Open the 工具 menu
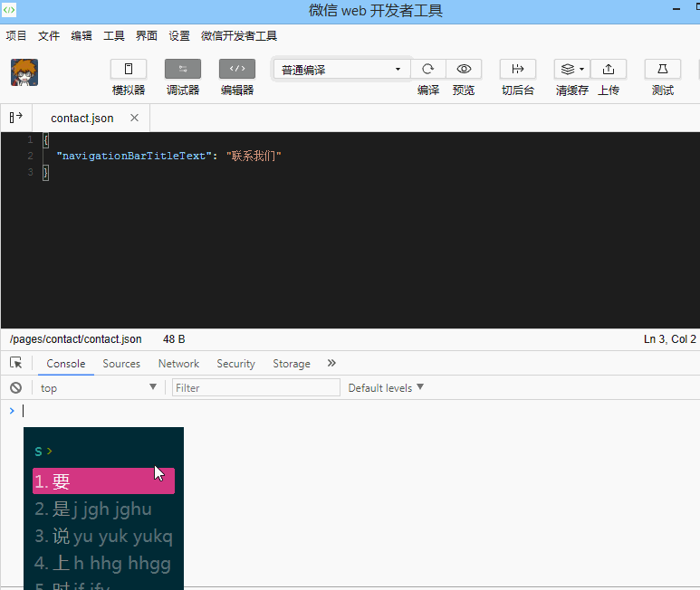Image resolution: width=700 pixels, height=590 pixels. coord(114,35)
